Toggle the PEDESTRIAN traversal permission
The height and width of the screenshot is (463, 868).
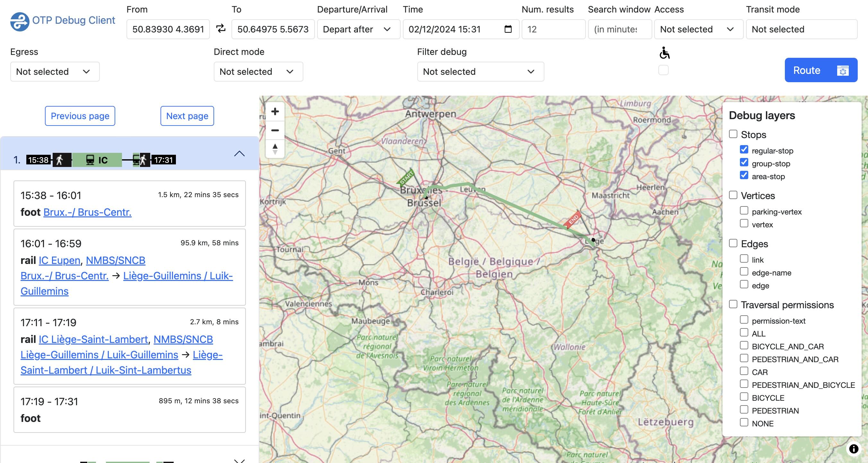[744, 410]
